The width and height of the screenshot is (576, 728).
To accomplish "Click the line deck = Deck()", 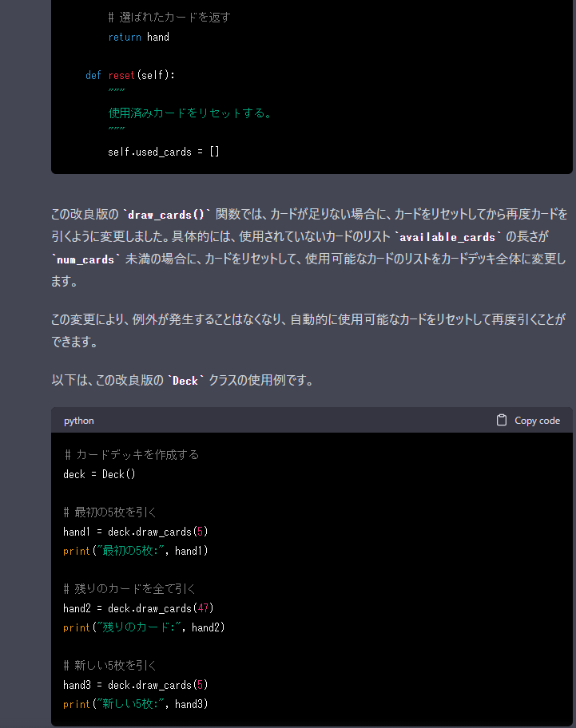I will pos(99,474).
